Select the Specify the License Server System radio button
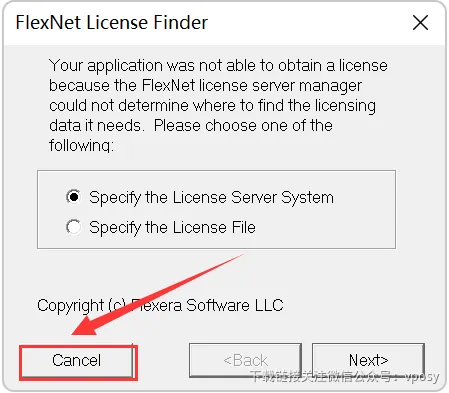 73,197
